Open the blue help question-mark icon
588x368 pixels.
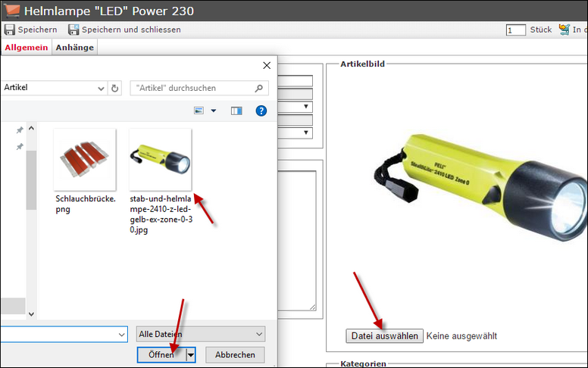tap(261, 111)
